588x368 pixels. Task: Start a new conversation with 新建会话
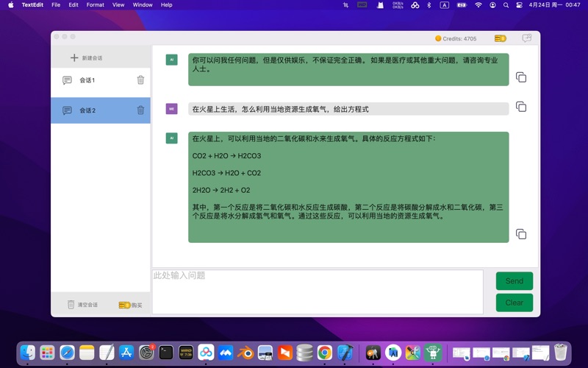pos(87,57)
